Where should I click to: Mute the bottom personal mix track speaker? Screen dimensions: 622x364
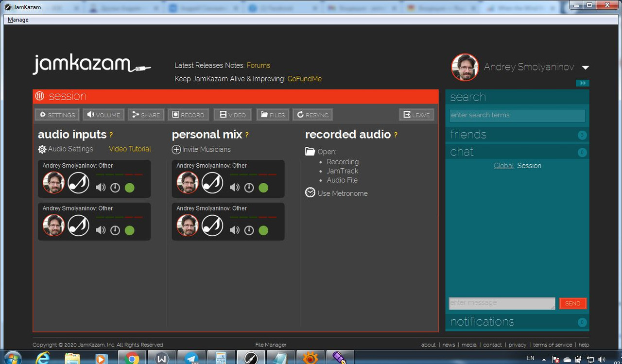[x=235, y=230]
